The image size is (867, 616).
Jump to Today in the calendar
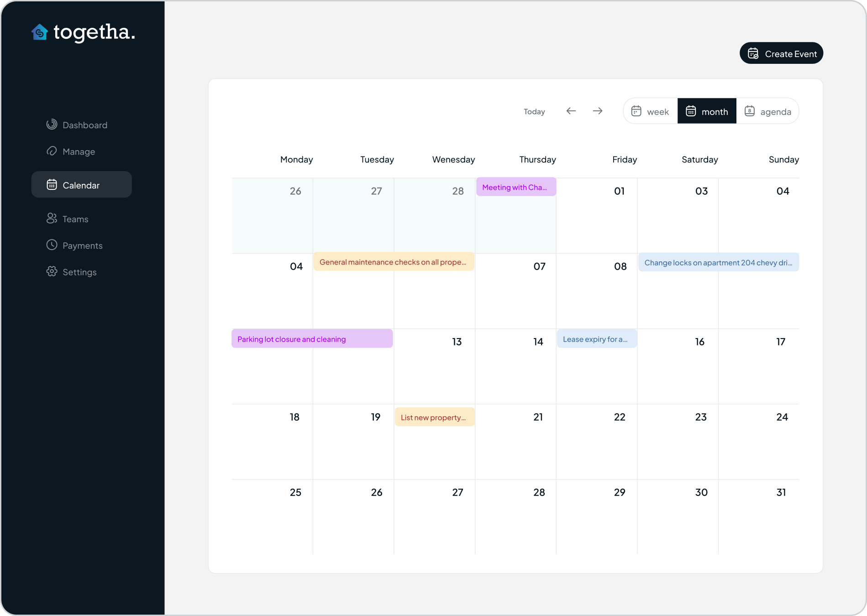tap(534, 111)
